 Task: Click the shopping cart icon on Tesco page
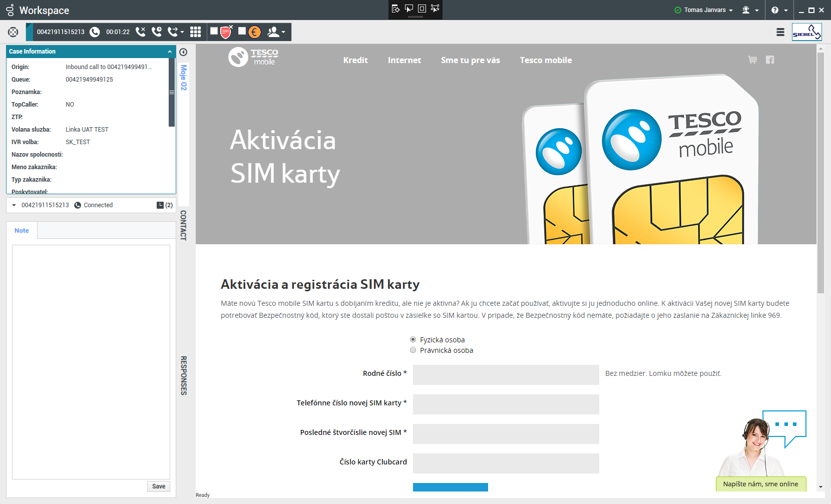[752, 60]
